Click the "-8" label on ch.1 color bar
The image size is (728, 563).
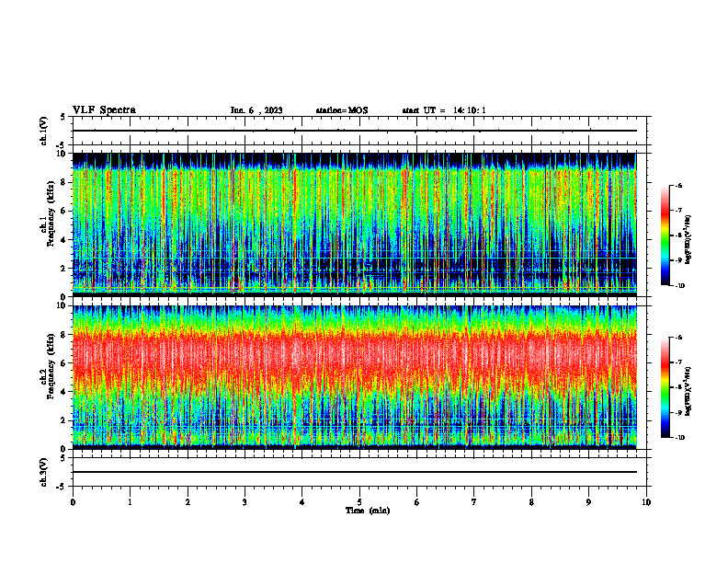[679, 236]
